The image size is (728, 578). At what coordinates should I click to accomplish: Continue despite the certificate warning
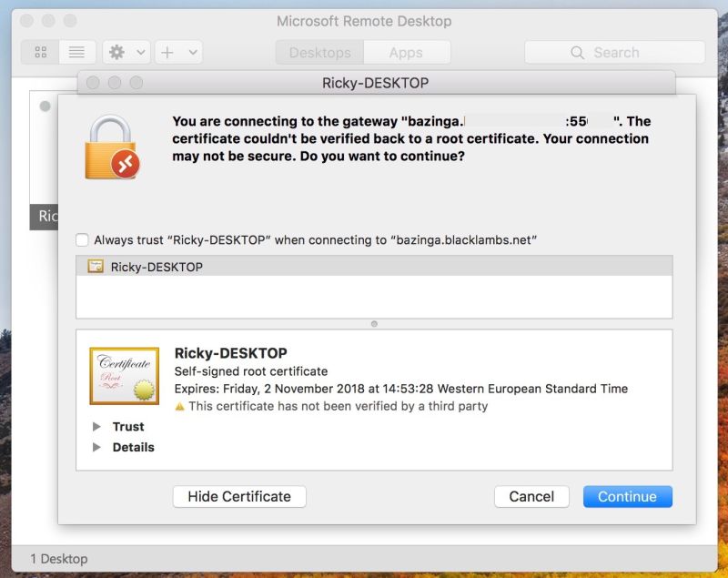coord(629,496)
